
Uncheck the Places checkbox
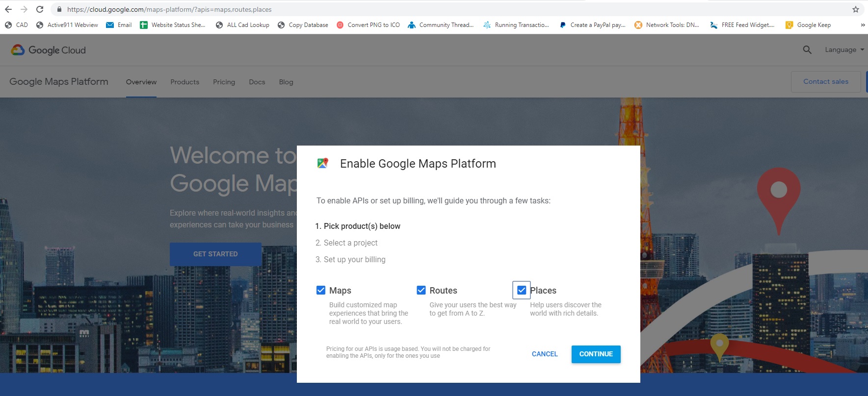(x=522, y=290)
